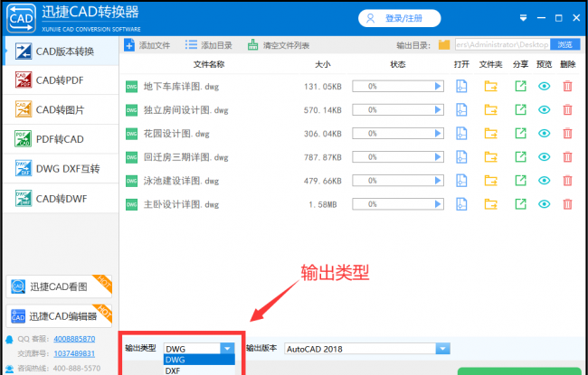This screenshot has width=588, height=375.
Task: Preview 地下车库详图.dwg with eye icon
Action: pos(544,86)
